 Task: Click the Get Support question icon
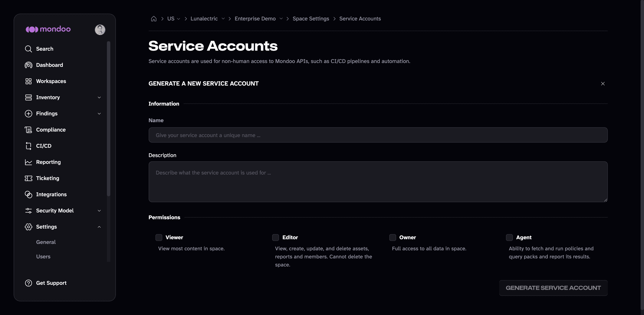tap(29, 283)
